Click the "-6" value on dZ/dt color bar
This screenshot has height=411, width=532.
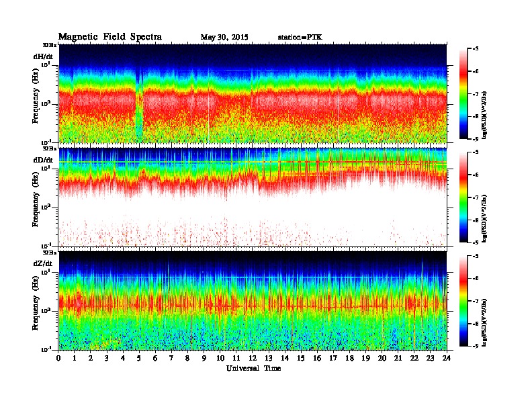coord(476,279)
